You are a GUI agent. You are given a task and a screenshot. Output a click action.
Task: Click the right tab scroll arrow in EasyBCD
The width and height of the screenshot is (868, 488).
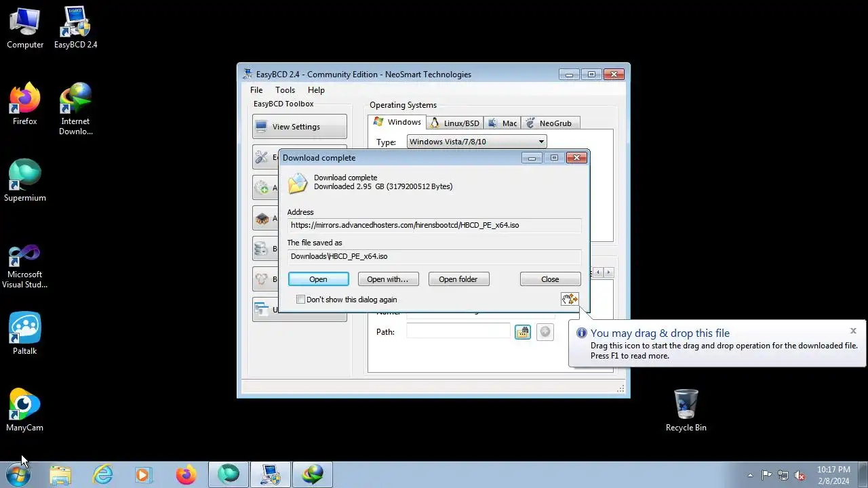coord(608,272)
